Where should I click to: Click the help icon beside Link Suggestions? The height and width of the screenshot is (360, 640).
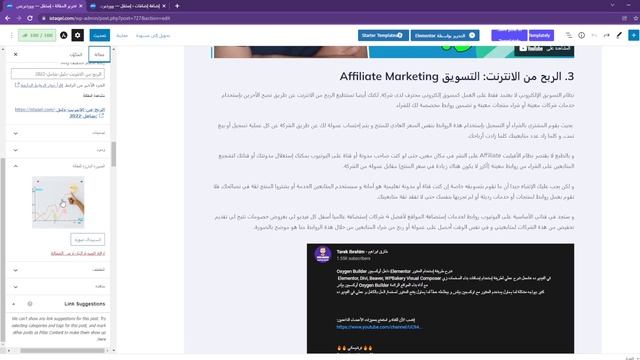pyautogui.click(x=30, y=304)
